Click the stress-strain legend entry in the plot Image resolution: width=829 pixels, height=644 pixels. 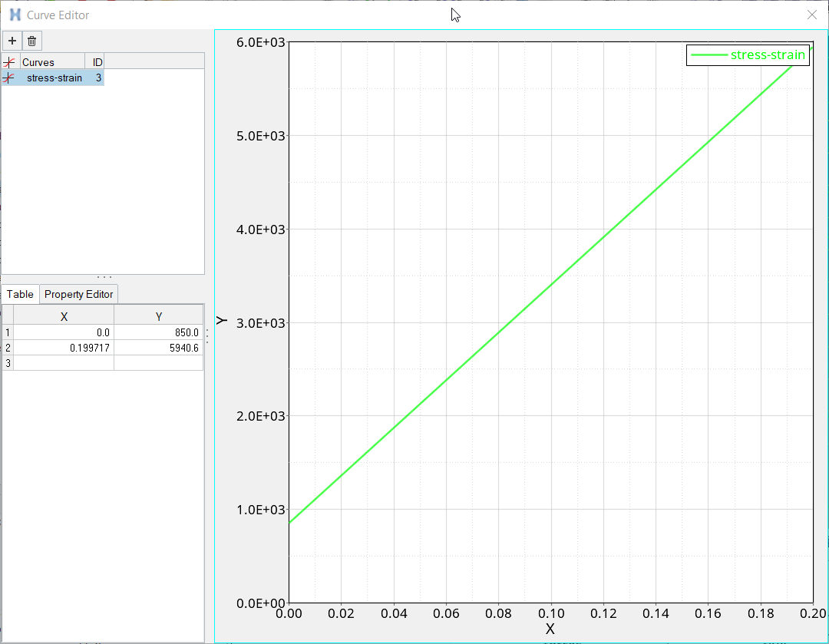748,54
